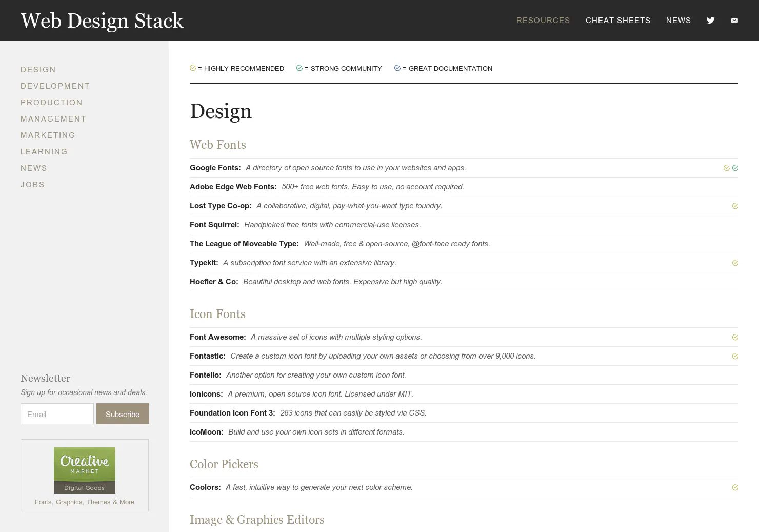Open the Foundation Icon Font 3 link

tap(232, 413)
